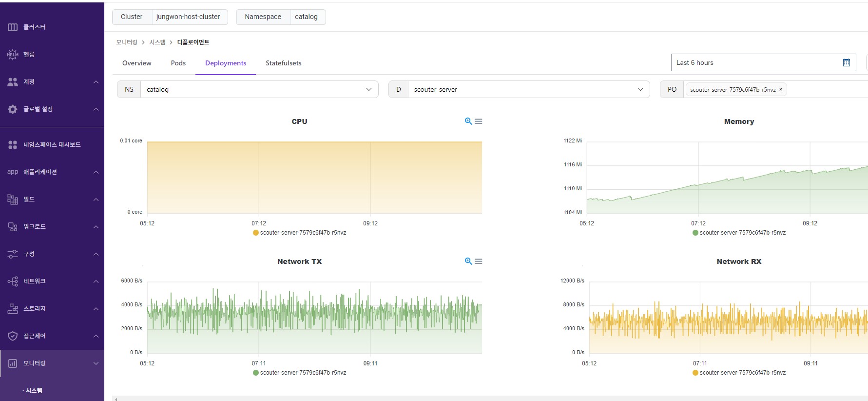Open 네임스페이스 대시보드 grid icon
The height and width of the screenshot is (401, 868).
13,145
